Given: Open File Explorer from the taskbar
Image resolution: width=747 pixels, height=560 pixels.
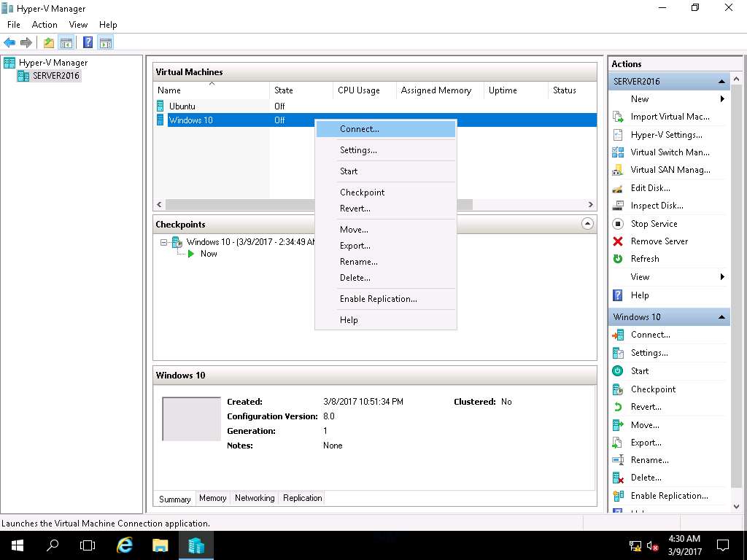Looking at the screenshot, I should [160, 545].
